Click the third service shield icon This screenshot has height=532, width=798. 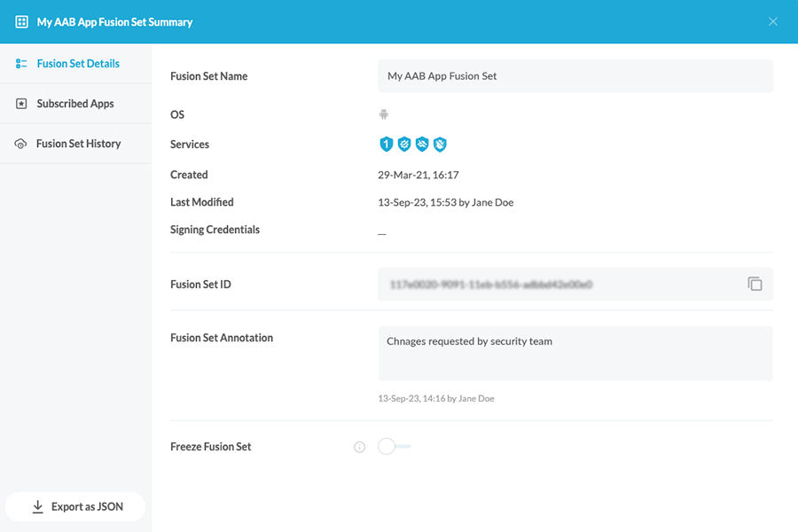coord(422,145)
